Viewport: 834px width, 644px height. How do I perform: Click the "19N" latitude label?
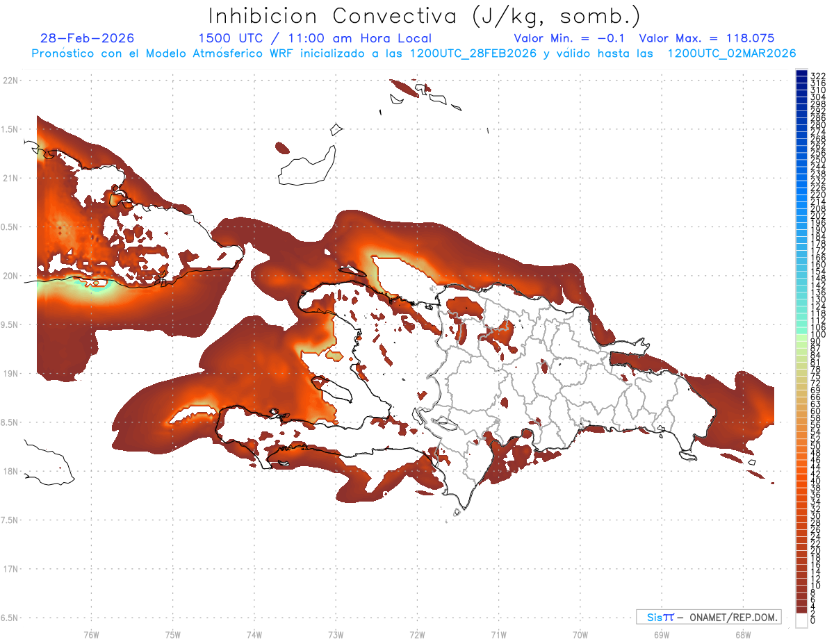(x=10, y=374)
